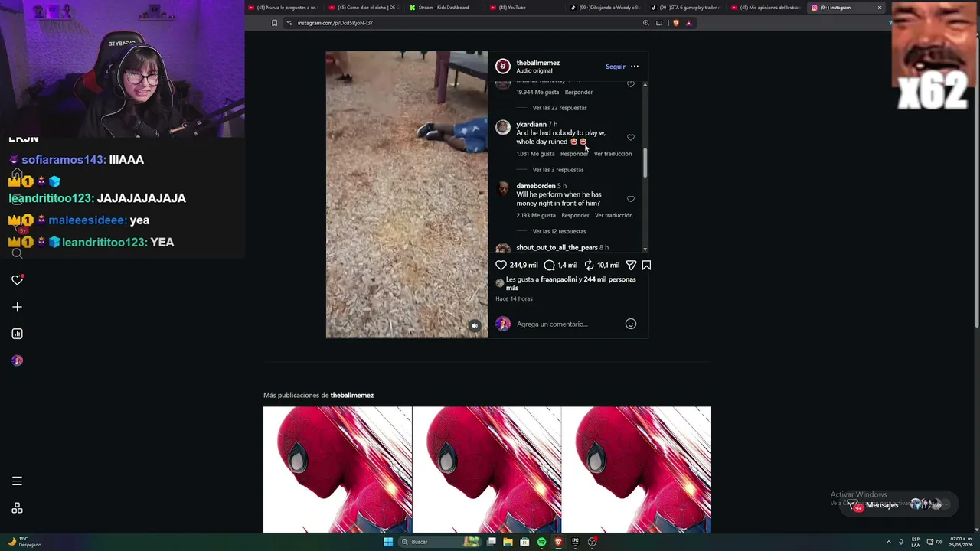Show hidden system tray icons chevron
The height and width of the screenshot is (551, 980).
pyautogui.click(x=889, y=542)
